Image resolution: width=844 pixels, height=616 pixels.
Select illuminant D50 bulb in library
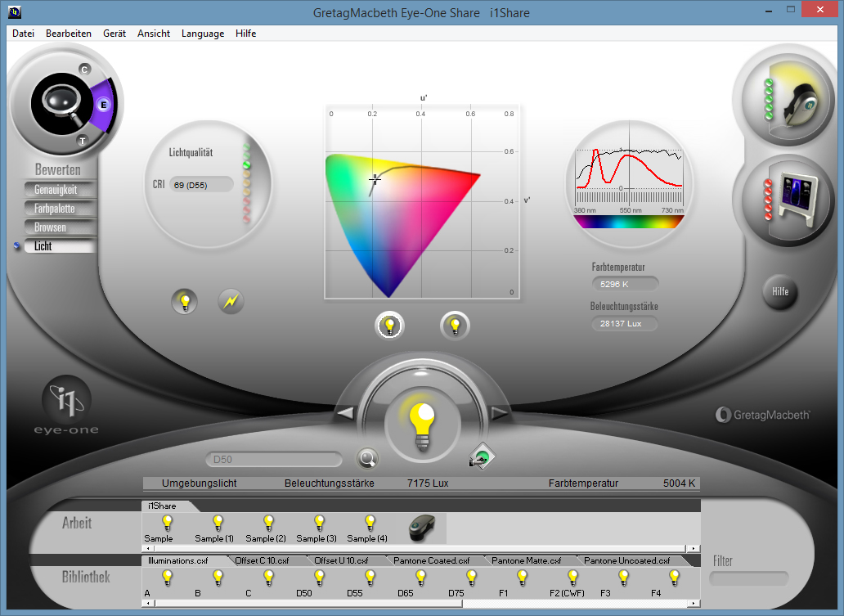click(319, 578)
